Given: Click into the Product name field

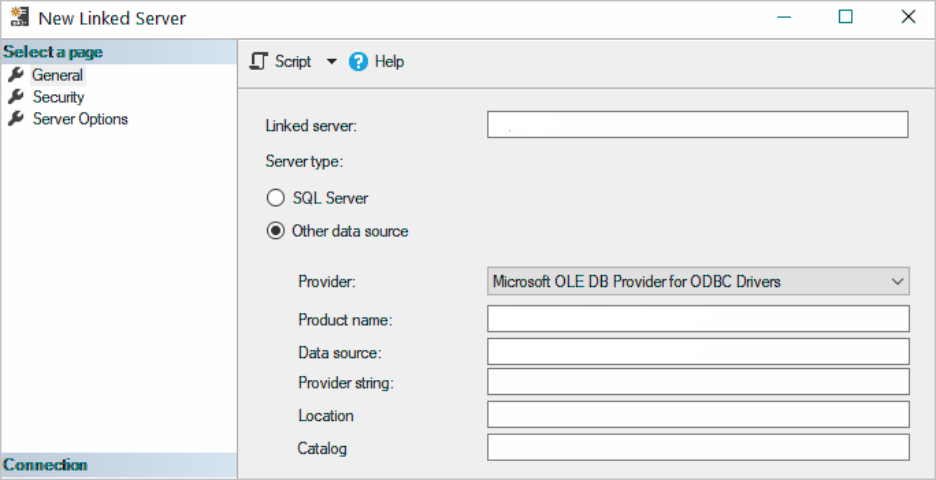Looking at the screenshot, I should coord(697,319).
